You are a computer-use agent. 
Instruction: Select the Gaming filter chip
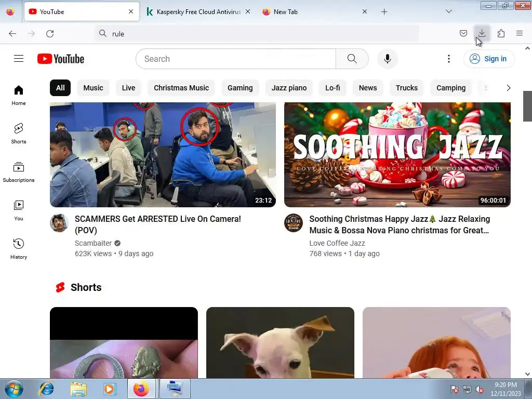(240, 88)
